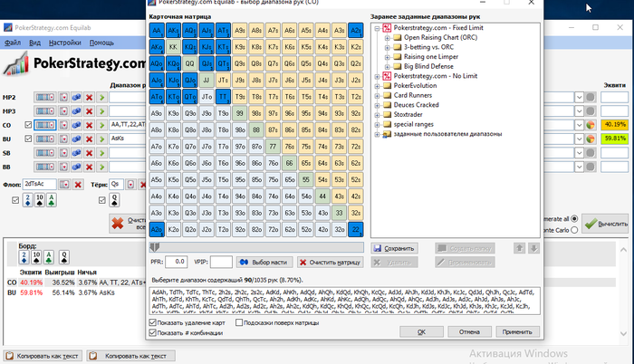
Task: Select Raising one Limper tree item
Action: tap(431, 57)
